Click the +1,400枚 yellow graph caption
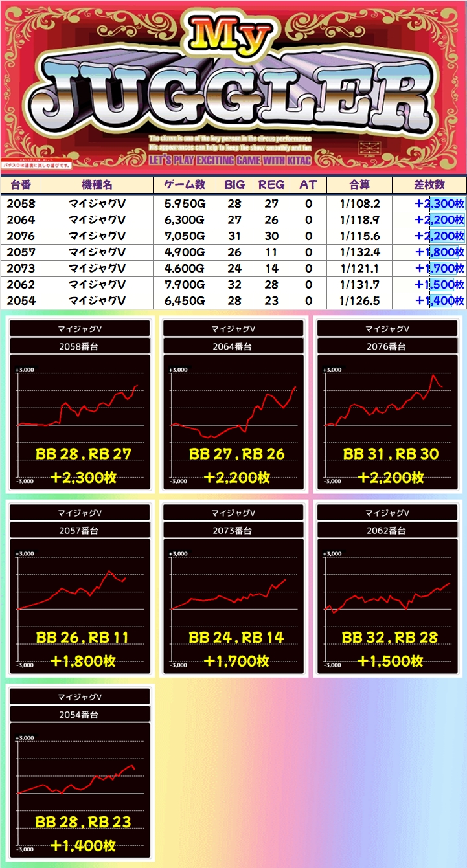This screenshot has width=467, height=868. 83,845
